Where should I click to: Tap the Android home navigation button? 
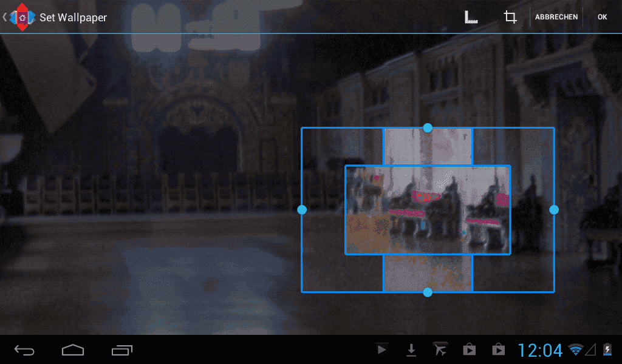73,350
